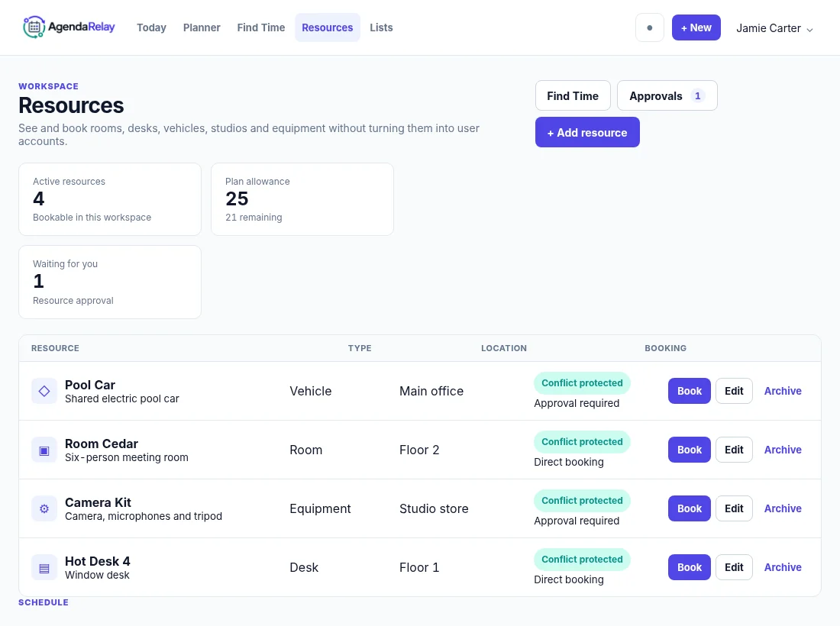Viewport: 840px width, 626px height.
Task: Click the "Six-person meeting room" description
Action: coord(127,458)
